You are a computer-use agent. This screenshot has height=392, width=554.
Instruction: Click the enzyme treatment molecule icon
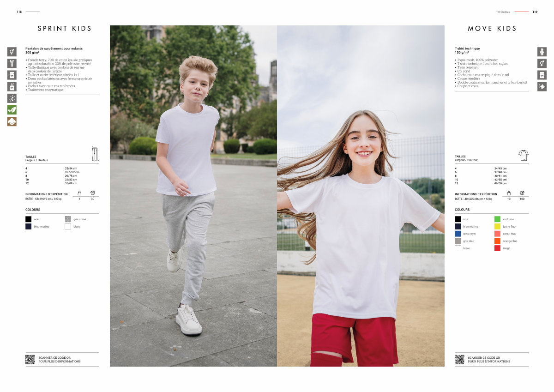[x=12, y=98]
